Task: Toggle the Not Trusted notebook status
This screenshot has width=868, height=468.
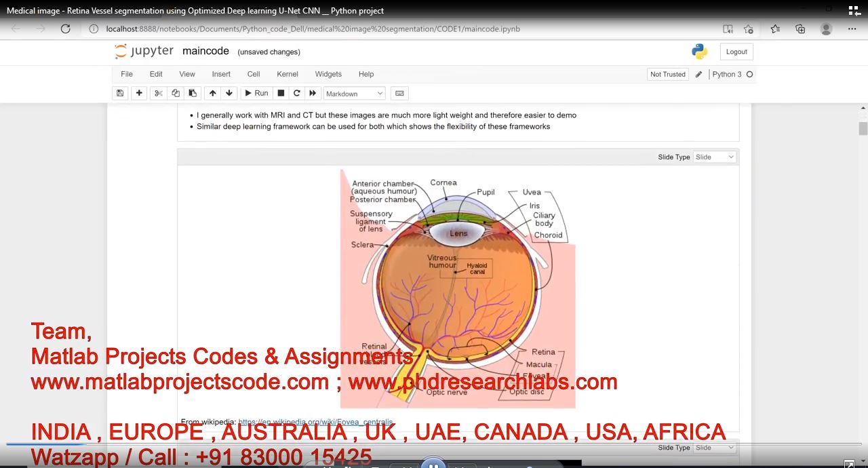Action: (x=667, y=75)
